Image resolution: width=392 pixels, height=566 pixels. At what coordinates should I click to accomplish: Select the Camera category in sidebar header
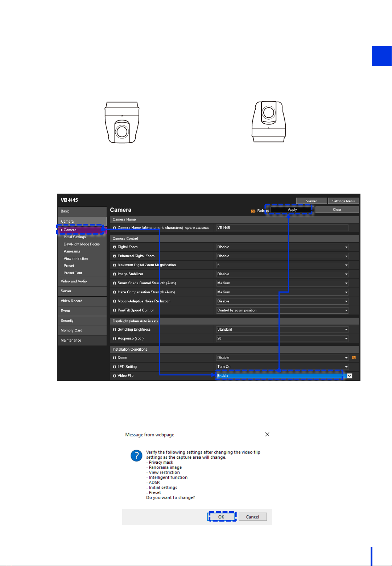[82, 221]
